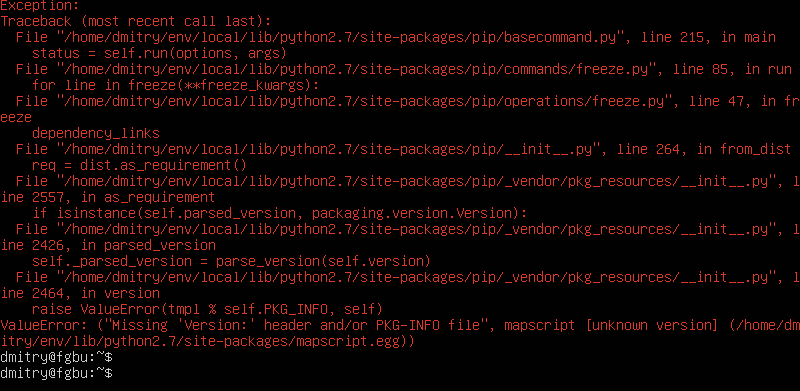
Task: Click 'ine 2464, in version' text
Action: coord(80,294)
